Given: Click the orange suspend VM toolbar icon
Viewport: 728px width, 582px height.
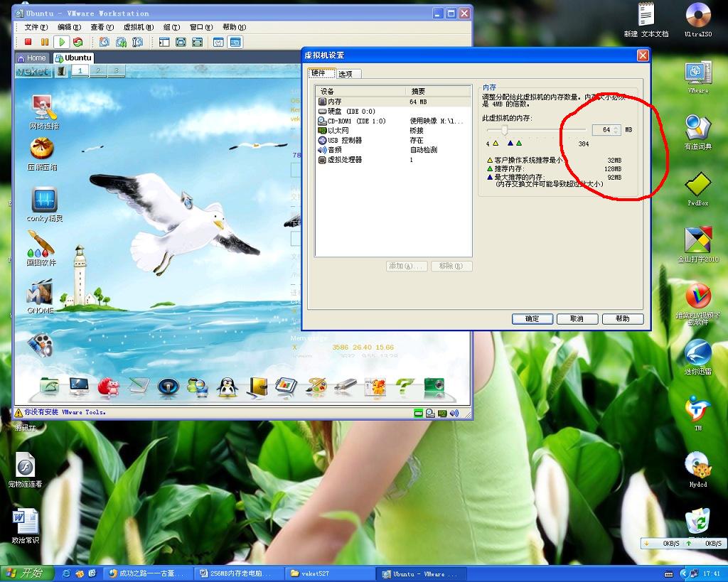Looking at the screenshot, I should point(45,42).
